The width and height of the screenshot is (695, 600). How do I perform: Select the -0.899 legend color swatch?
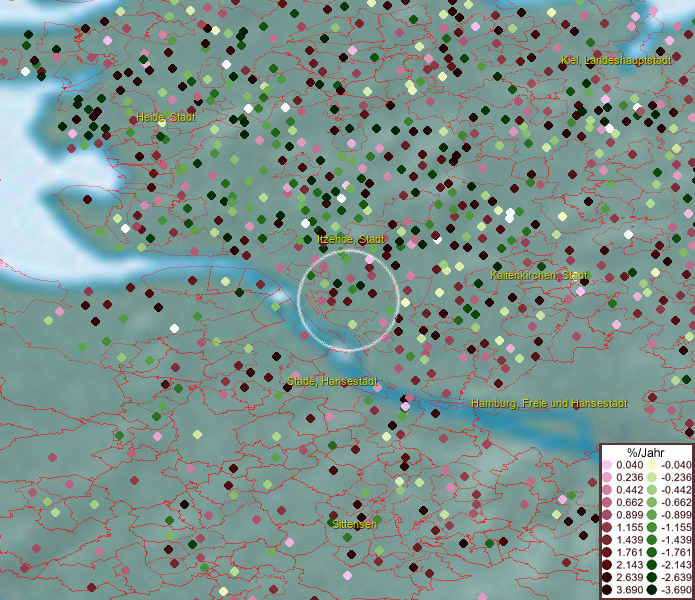[x=652, y=515]
